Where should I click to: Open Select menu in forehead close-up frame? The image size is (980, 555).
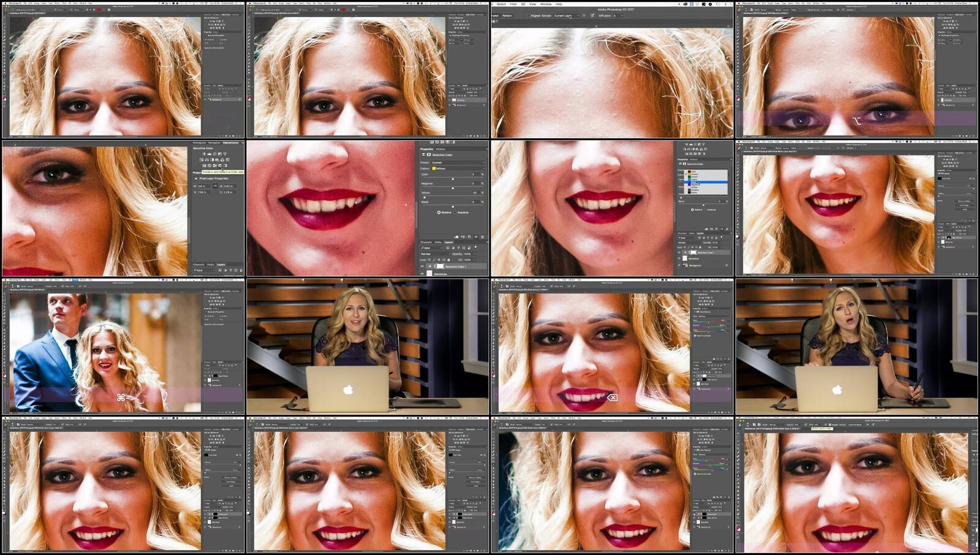[x=501, y=4]
